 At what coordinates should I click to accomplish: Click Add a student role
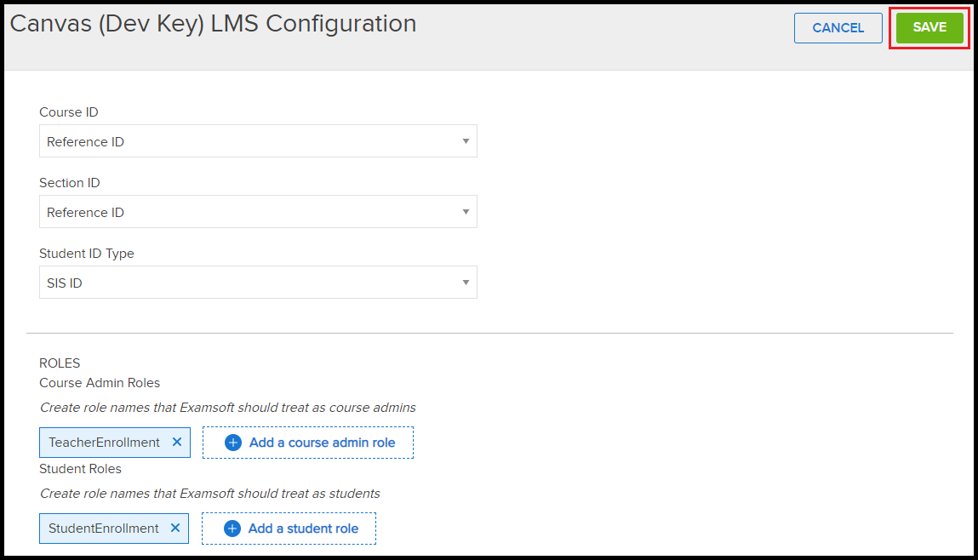pos(289,528)
